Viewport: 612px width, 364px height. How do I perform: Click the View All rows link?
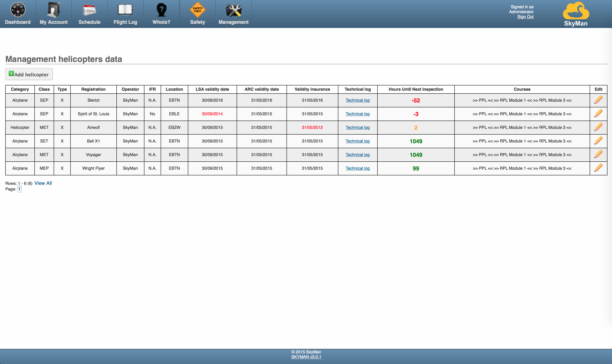click(43, 183)
